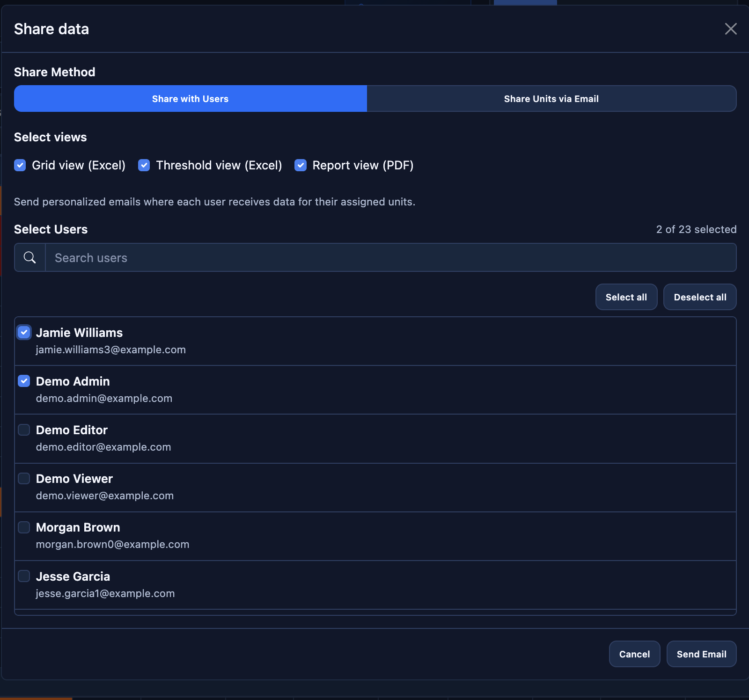Uncheck the Grid view (Excel) checkbox
This screenshot has height=700, width=749.
click(x=20, y=165)
